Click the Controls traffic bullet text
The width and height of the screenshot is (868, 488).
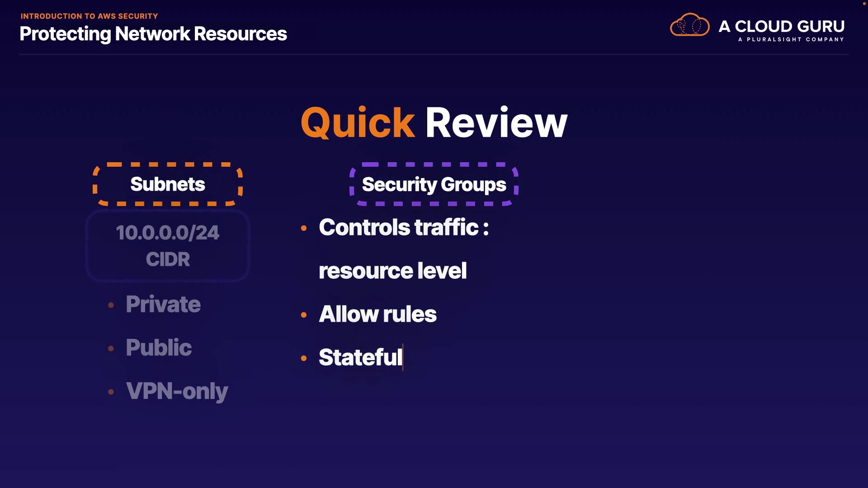click(x=403, y=227)
